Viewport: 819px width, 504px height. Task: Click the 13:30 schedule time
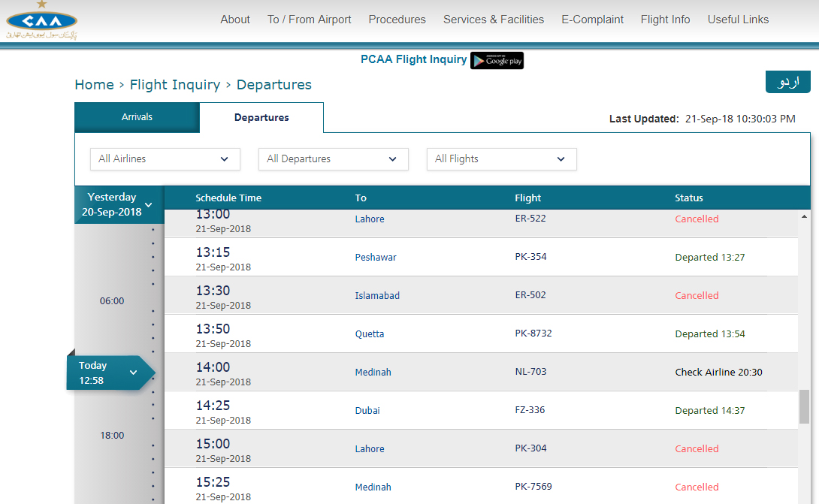(213, 291)
